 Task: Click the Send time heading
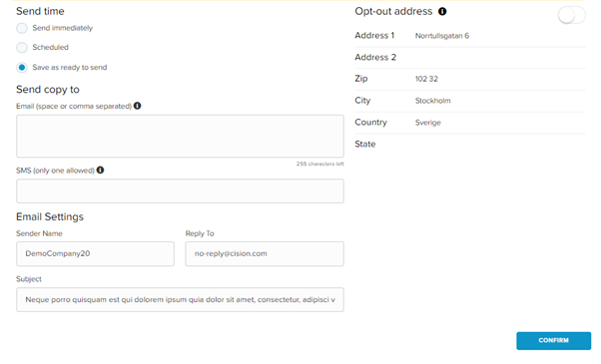click(x=40, y=12)
